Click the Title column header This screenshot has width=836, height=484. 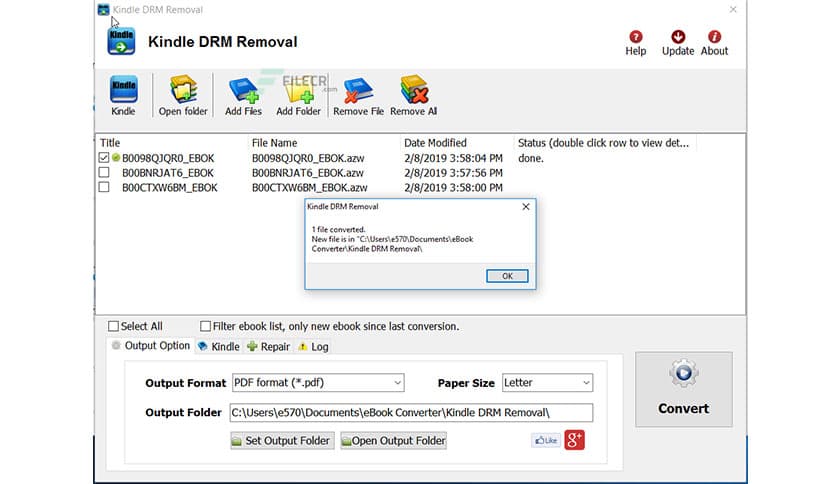tap(110, 143)
